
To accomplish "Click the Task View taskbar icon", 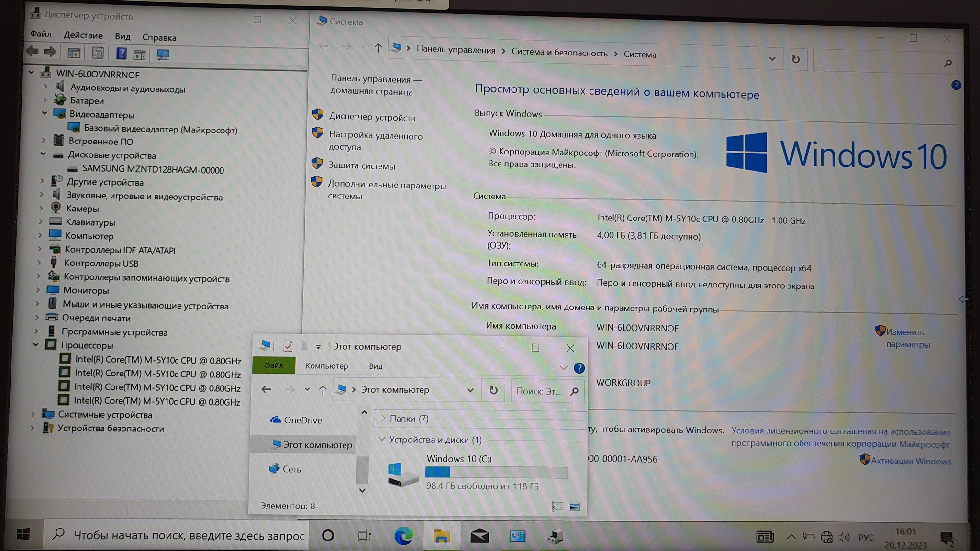I will tap(365, 536).
